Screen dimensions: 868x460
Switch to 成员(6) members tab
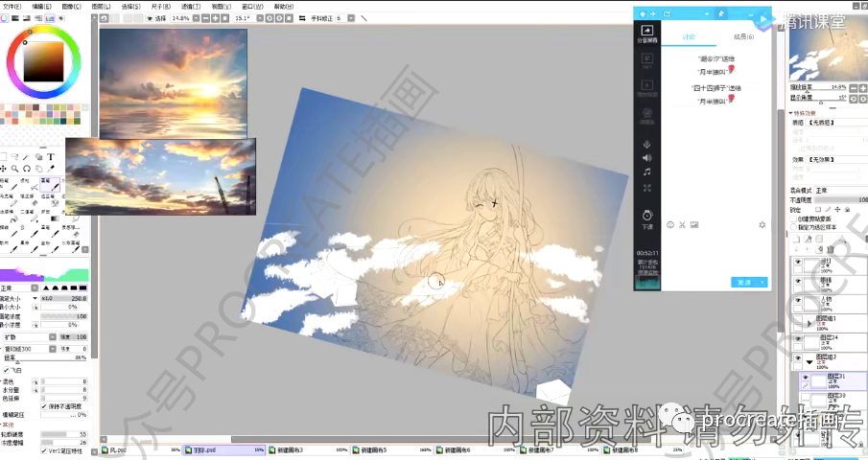(x=743, y=37)
